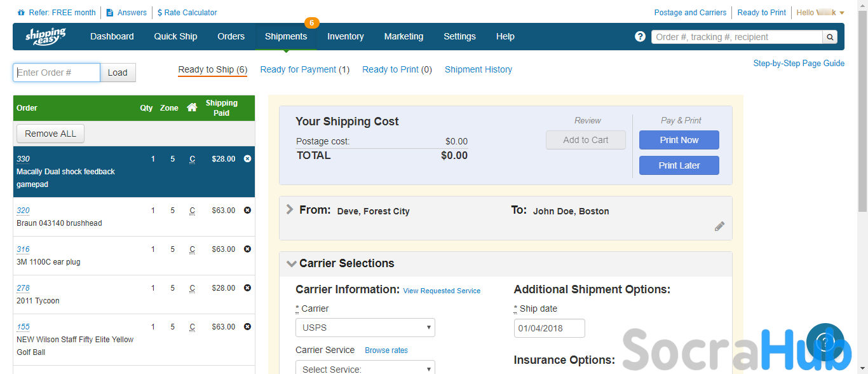
Task: Click the Enter Order # input field
Action: click(57, 73)
